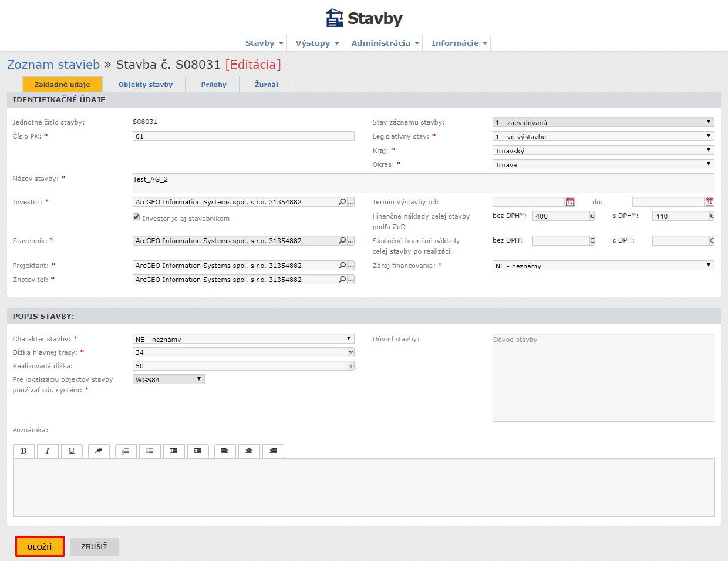
Task: Click the search icon in the Projektant field
Action: coord(342,266)
